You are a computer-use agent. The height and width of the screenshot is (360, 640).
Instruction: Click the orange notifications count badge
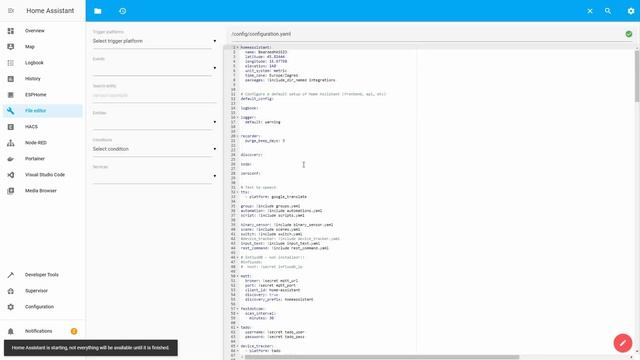[x=74, y=331]
